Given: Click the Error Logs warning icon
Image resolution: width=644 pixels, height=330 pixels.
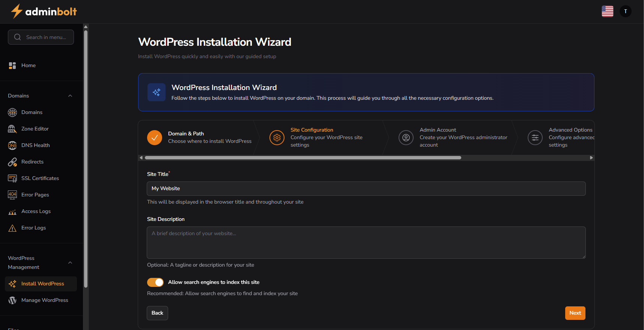Looking at the screenshot, I should coord(12,228).
